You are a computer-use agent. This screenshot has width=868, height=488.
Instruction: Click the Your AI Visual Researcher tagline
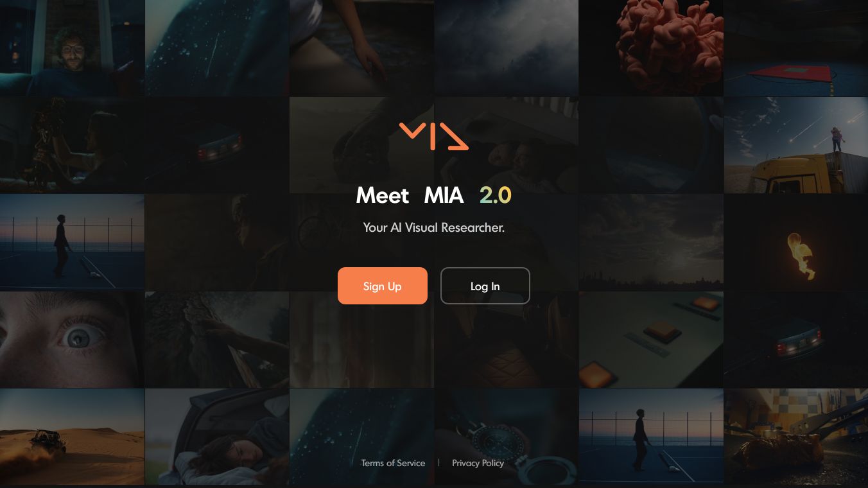[x=434, y=227]
